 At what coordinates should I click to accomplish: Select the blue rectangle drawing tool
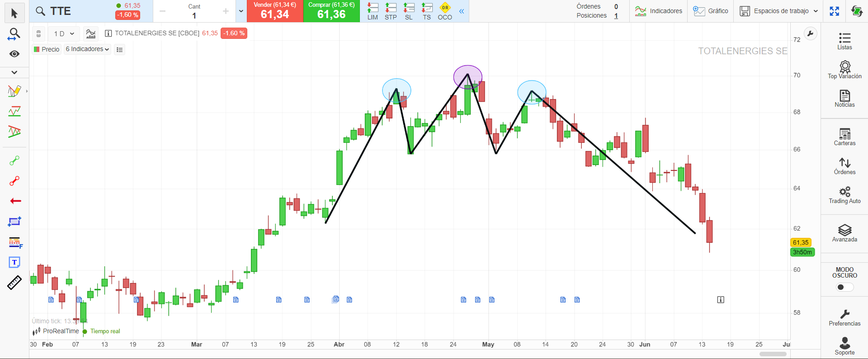(14, 222)
